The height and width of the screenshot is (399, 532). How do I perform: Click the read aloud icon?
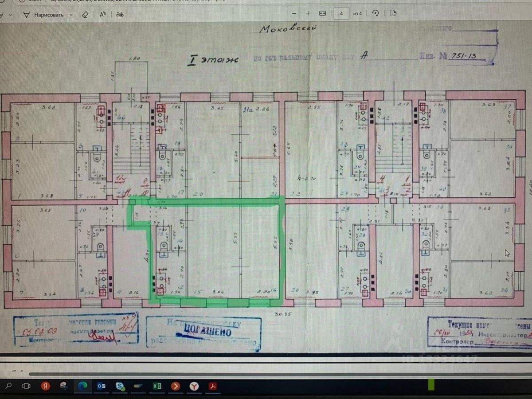tap(102, 14)
